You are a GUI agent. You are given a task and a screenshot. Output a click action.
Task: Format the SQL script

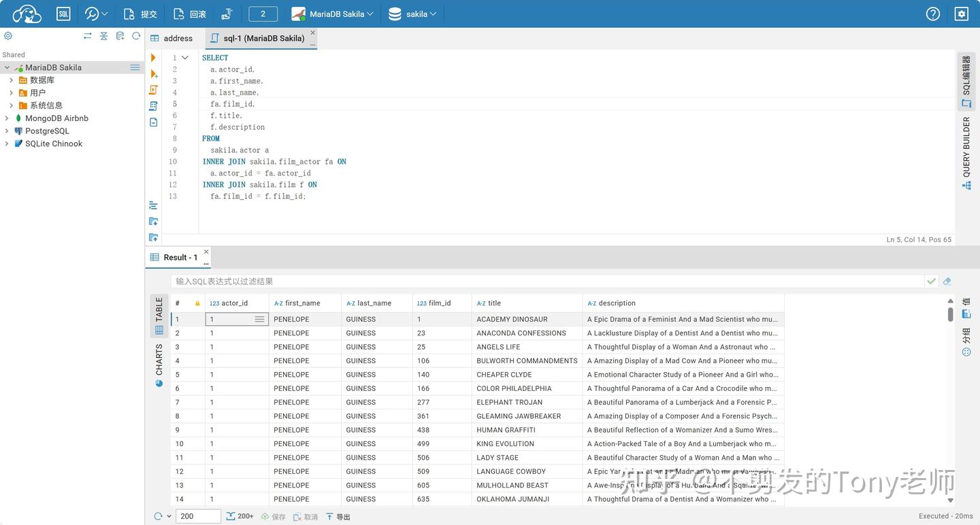153,205
